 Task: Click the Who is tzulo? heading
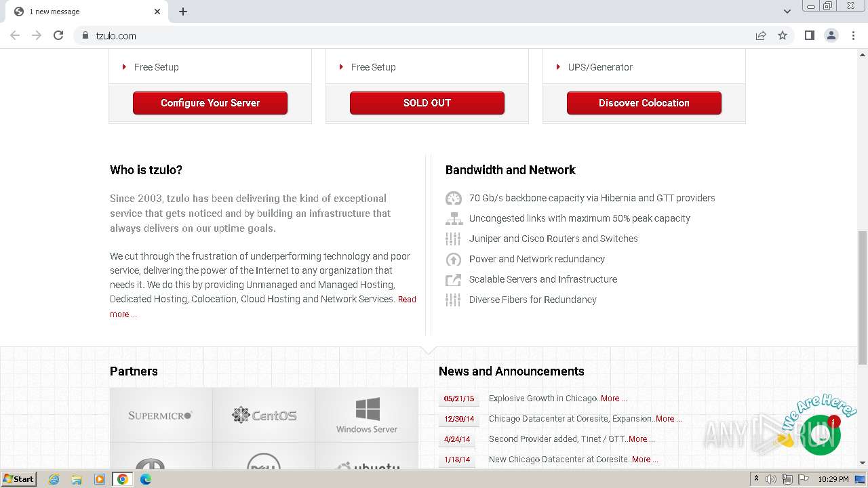[x=146, y=170]
